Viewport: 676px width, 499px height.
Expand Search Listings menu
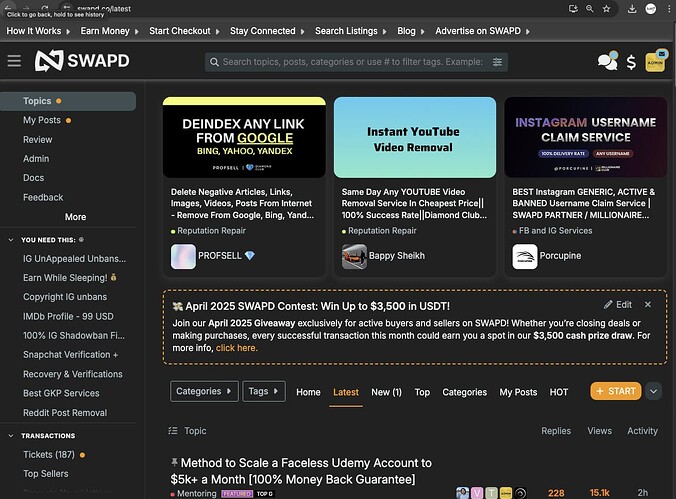point(351,31)
